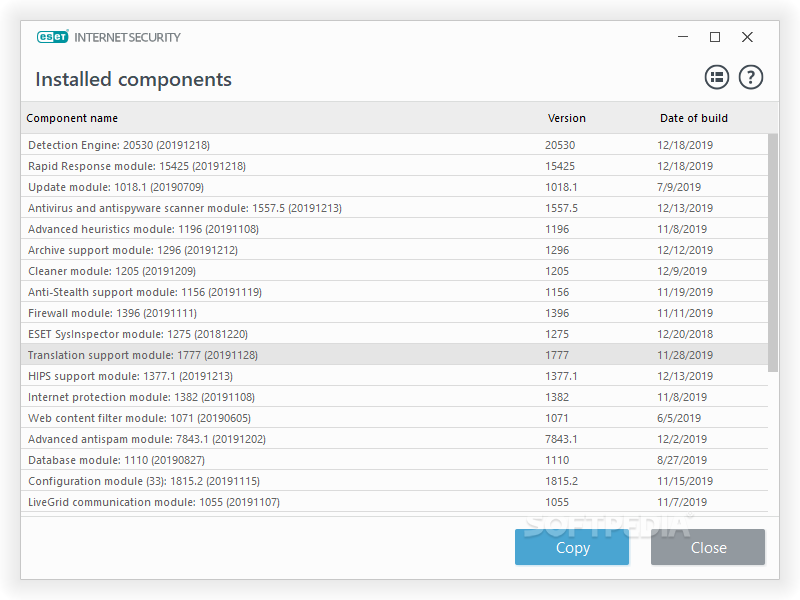This screenshot has width=800, height=600.
Task: Select Cleaner module: 1205 row
Action: tap(394, 271)
